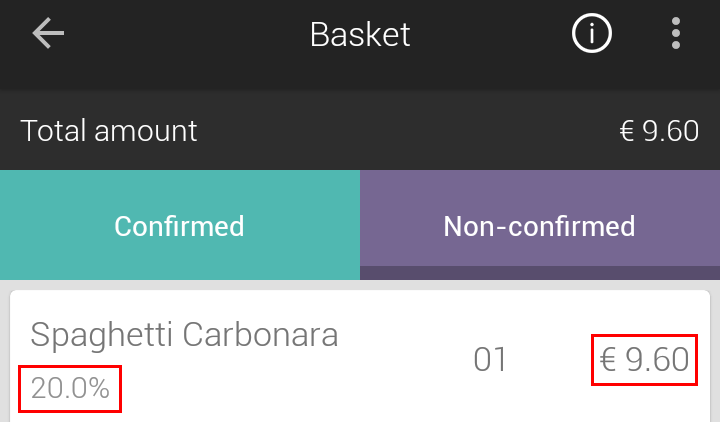Click the word Carbonara in item row
Screen dimensions: 720x422
(260, 334)
